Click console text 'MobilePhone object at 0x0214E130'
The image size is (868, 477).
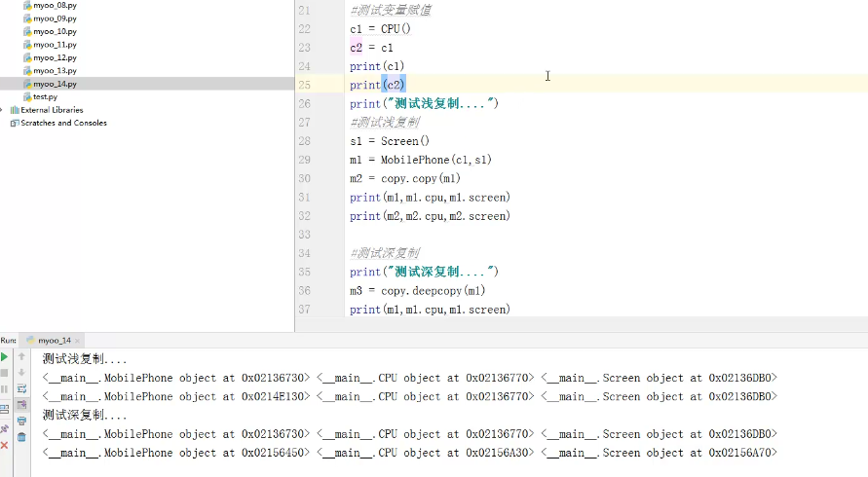click(x=205, y=397)
